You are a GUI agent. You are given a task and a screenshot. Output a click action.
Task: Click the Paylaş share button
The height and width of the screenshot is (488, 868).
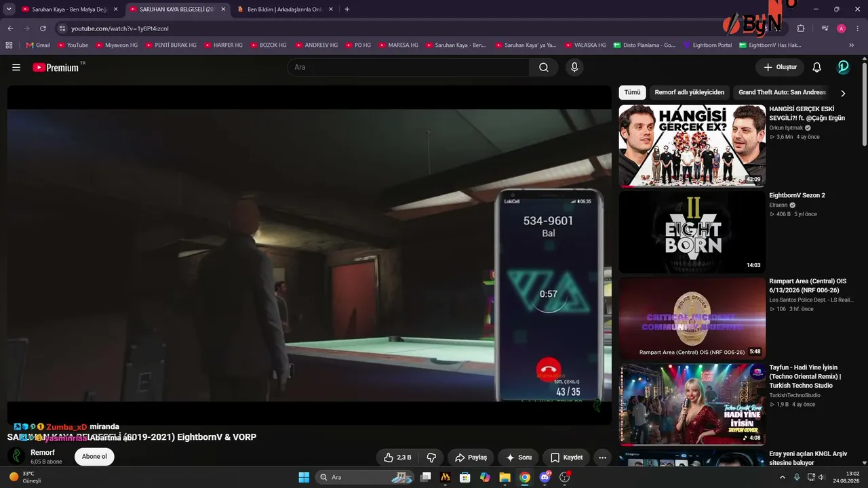(x=471, y=457)
